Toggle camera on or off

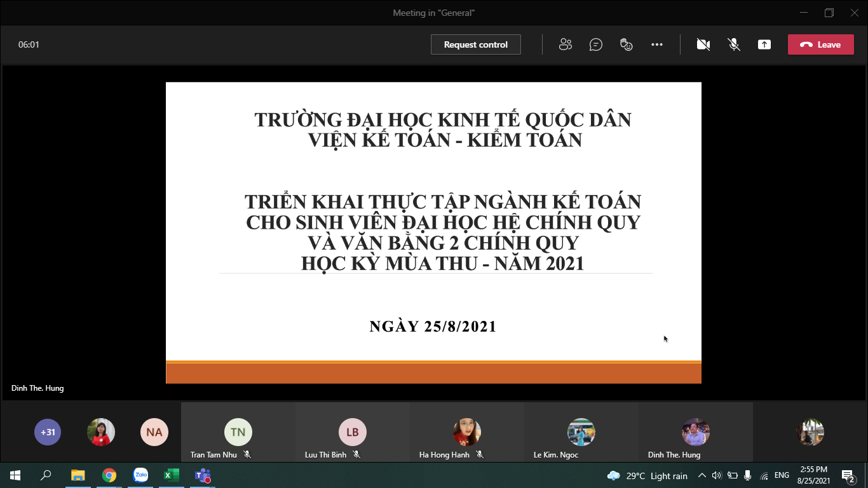pos(703,44)
